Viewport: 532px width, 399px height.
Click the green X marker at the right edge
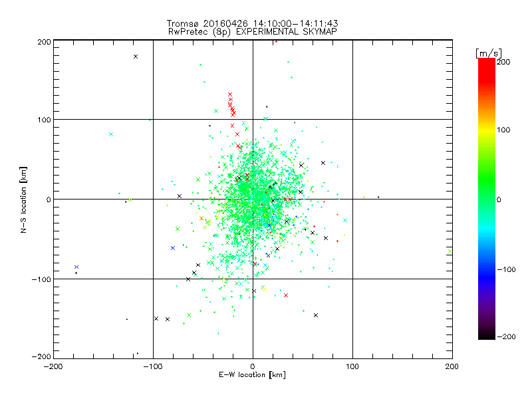pyautogui.click(x=450, y=251)
